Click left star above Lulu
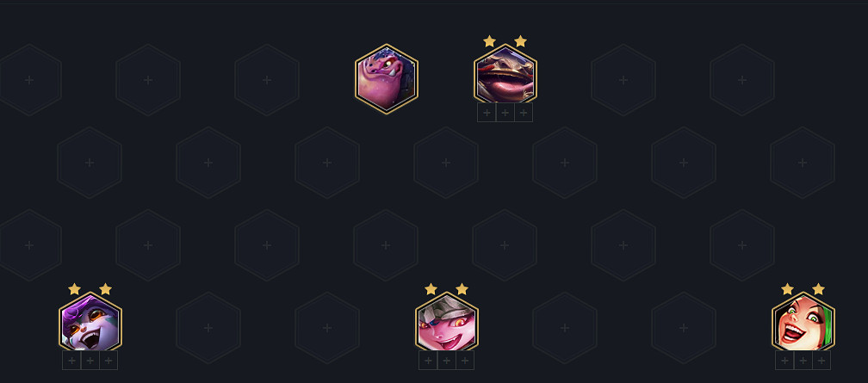 [75, 289]
